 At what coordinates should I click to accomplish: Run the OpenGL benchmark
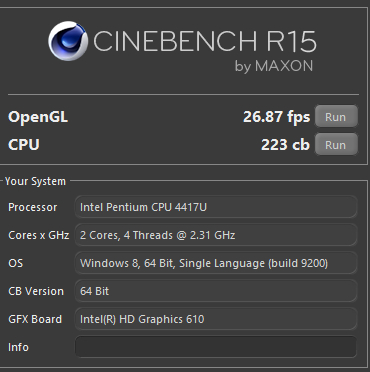tap(336, 116)
